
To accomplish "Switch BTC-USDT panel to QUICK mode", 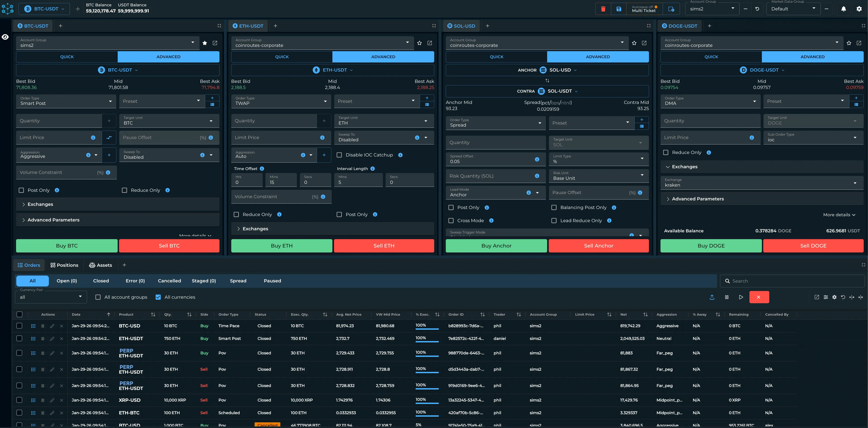I will point(67,57).
